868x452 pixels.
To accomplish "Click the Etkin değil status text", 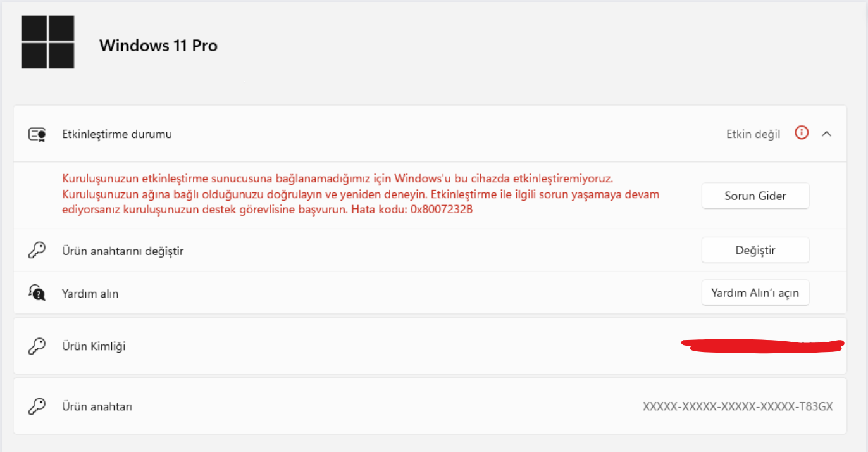I will pos(753,134).
